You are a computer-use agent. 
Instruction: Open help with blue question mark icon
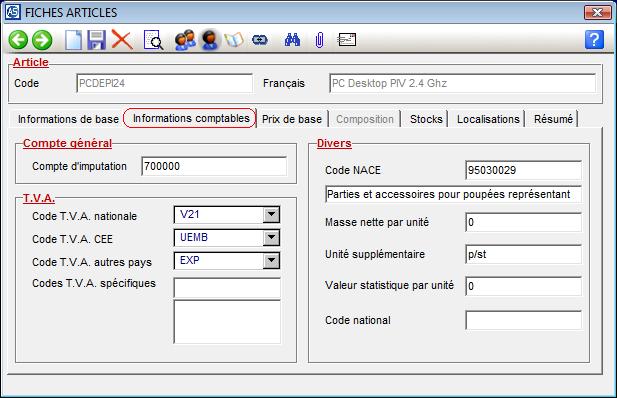pyautogui.click(x=594, y=40)
